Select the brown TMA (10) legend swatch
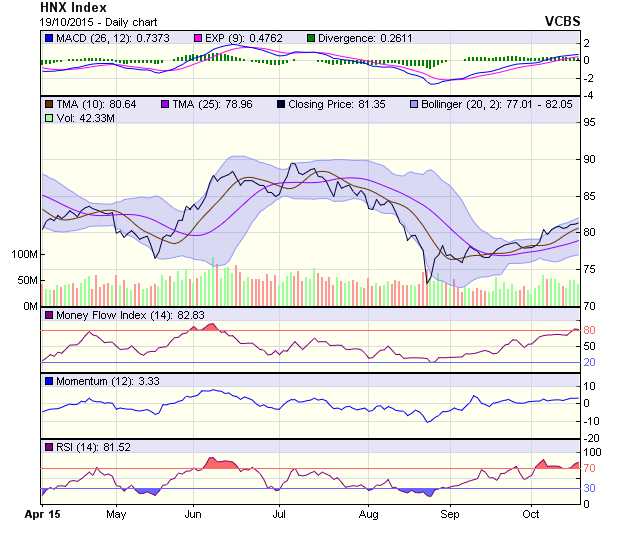The width and height of the screenshot is (620, 535). click(x=48, y=104)
